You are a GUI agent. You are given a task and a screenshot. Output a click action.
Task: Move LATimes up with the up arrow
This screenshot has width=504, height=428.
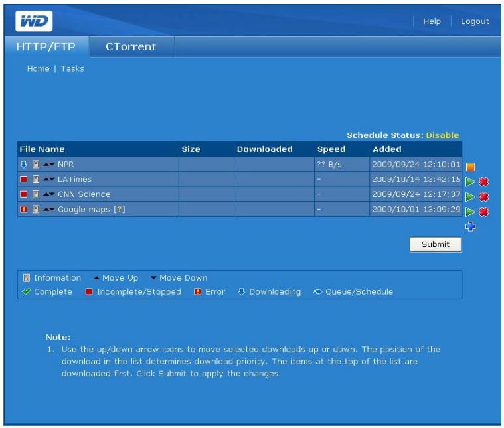coord(46,179)
